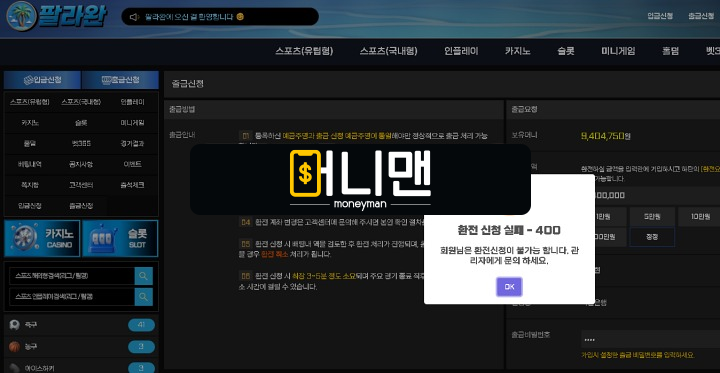This screenshot has height=373, width=720.
Task: Click the 41 count badge for 축구
Action: 141,325
